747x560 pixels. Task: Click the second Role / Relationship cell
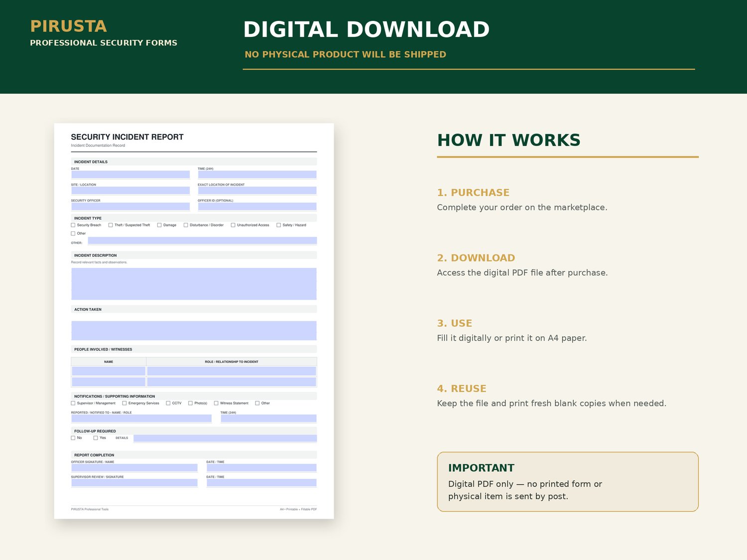pyautogui.click(x=232, y=382)
